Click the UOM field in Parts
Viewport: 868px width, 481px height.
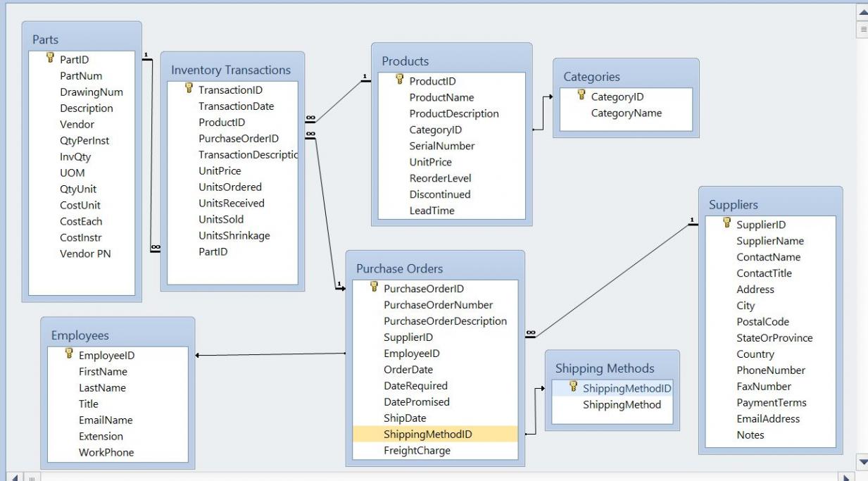(x=73, y=173)
